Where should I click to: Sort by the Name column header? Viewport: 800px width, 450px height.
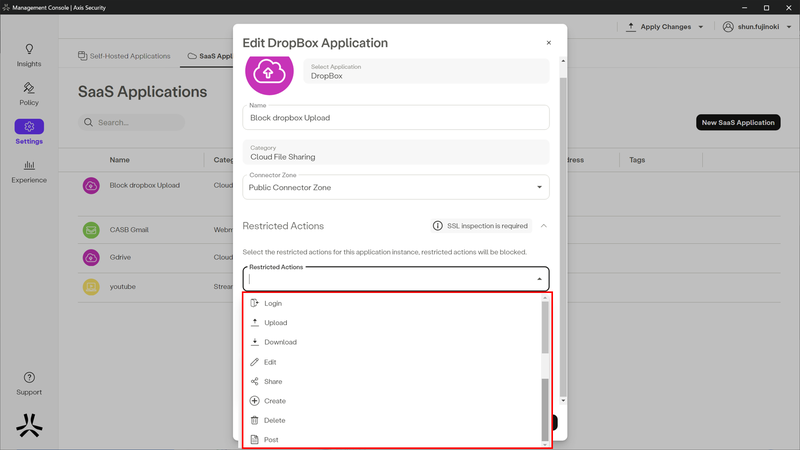119,160
